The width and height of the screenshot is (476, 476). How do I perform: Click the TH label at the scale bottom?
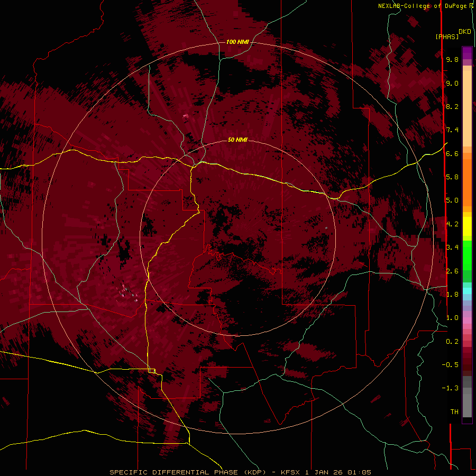454,412
